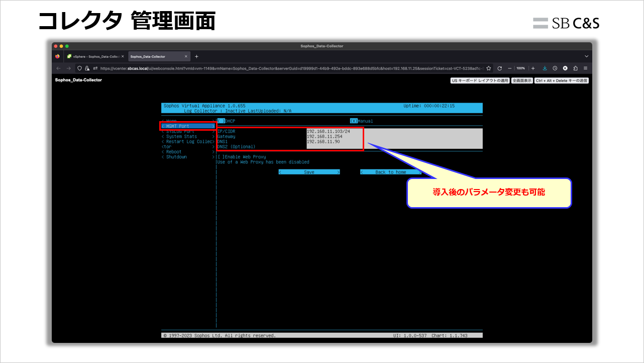Viewport: 644px width, 363px height.
Task: Switch to the vSphere browser tab
Action: [x=95, y=56]
